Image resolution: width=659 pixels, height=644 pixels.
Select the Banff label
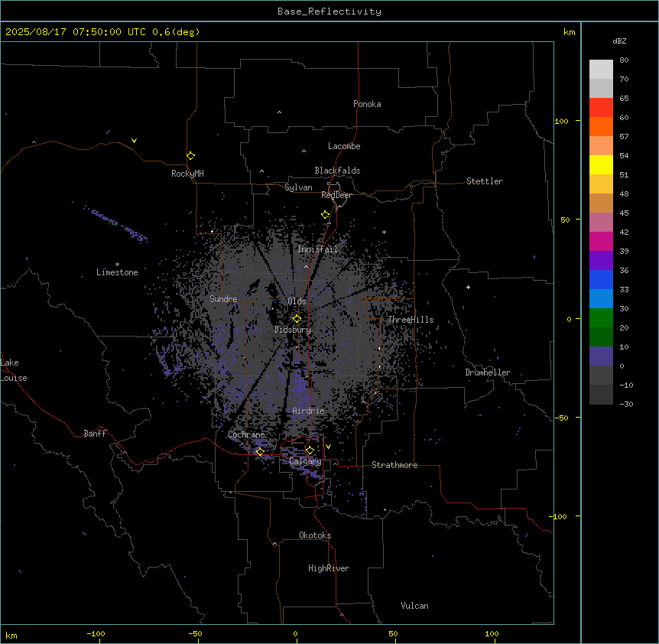95,434
